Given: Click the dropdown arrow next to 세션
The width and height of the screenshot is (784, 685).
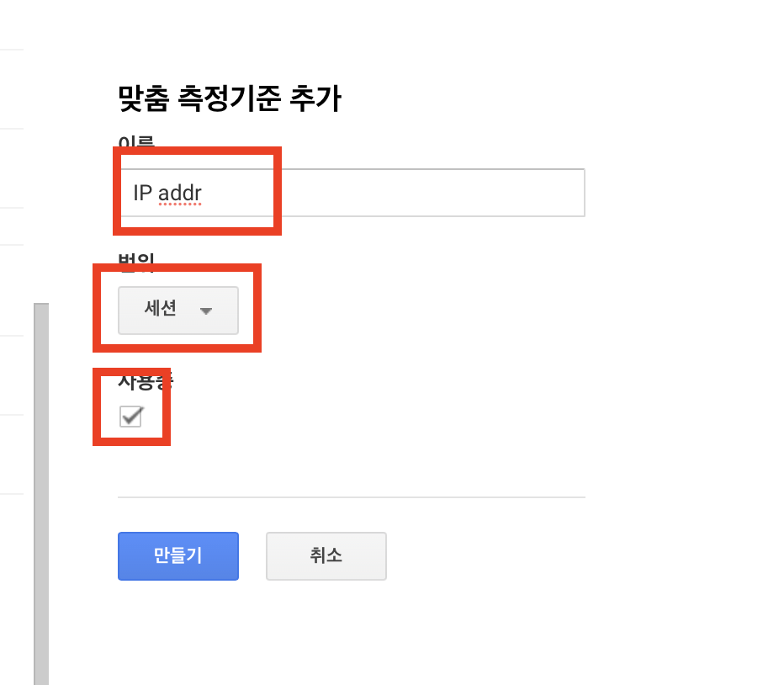Looking at the screenshot, I should pyautogui.click(x=207, y=310).
